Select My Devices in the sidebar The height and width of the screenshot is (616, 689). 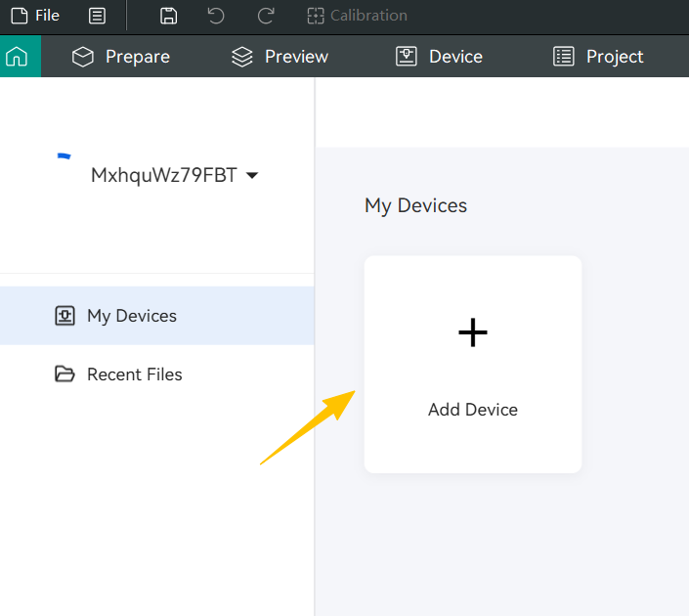pos(131,316)
